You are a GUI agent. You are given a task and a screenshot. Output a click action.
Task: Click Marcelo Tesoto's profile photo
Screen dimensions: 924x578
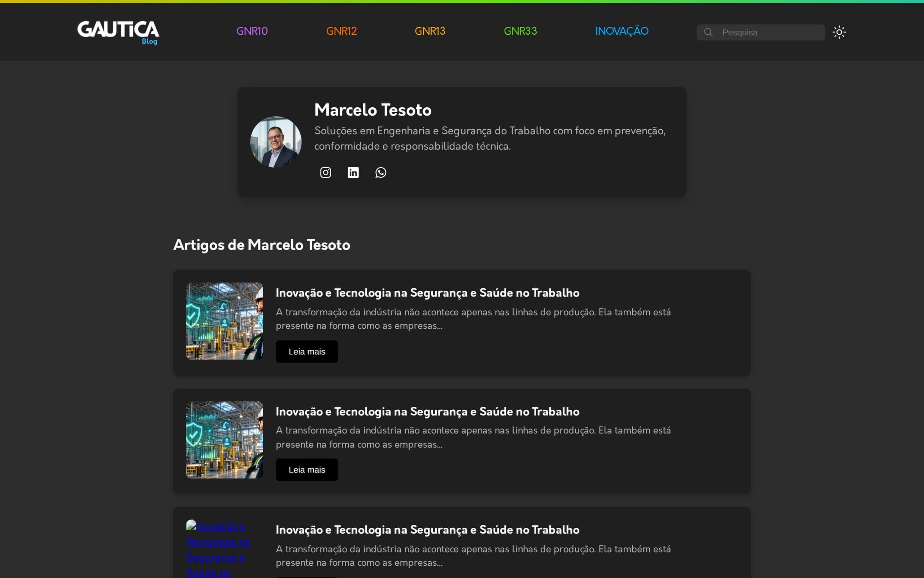click(x=276, y=142)
